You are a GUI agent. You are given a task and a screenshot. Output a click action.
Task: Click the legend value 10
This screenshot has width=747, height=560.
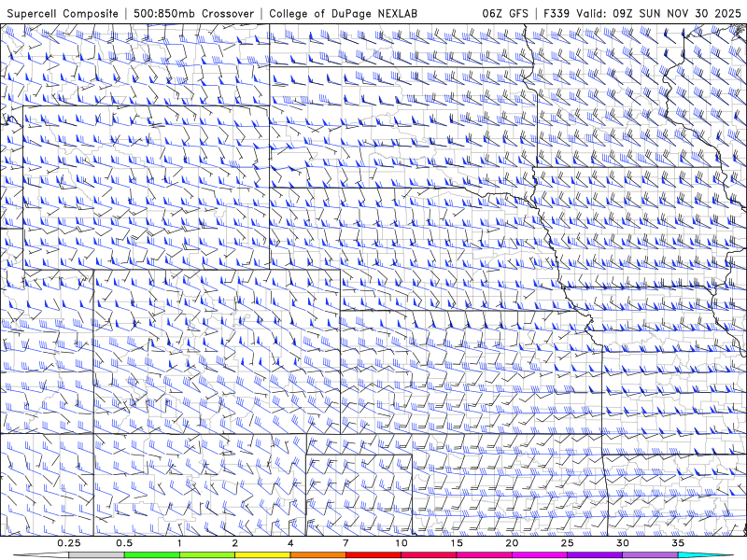[402, 543]
